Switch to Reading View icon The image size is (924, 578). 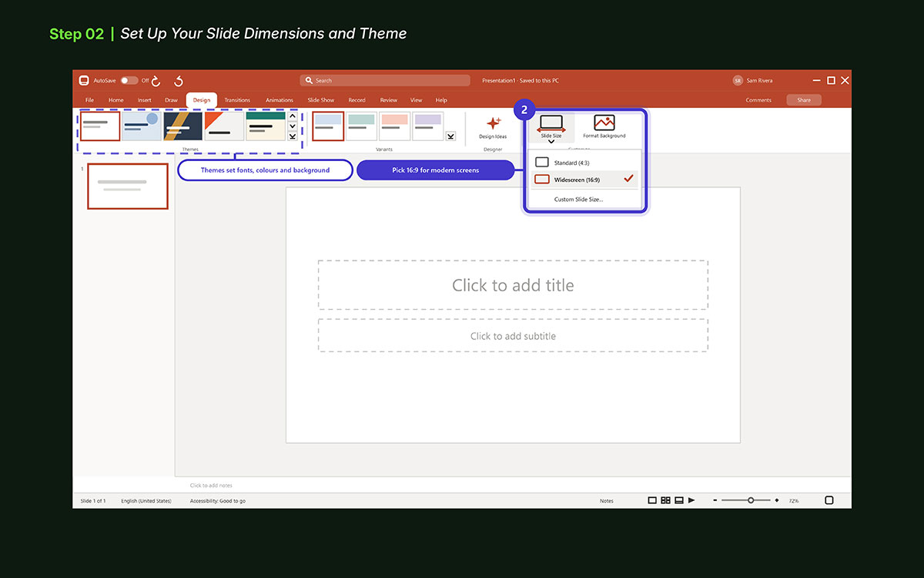click(x=678, y=500)
